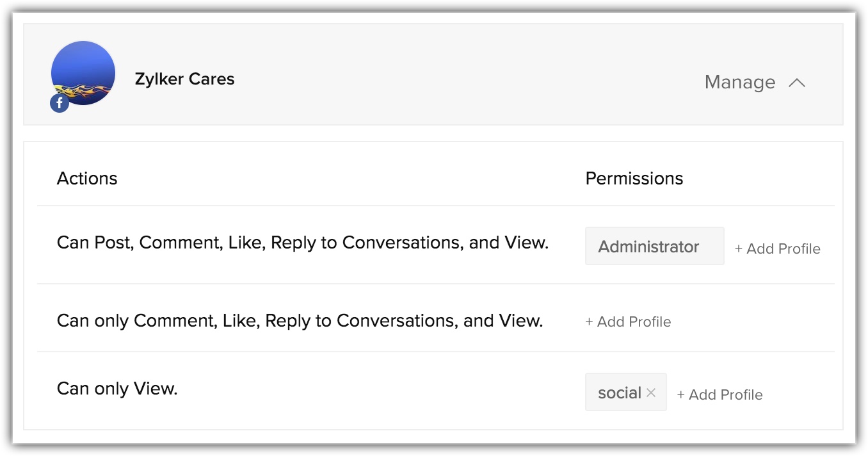Click the Manage label

pos(739,83)
